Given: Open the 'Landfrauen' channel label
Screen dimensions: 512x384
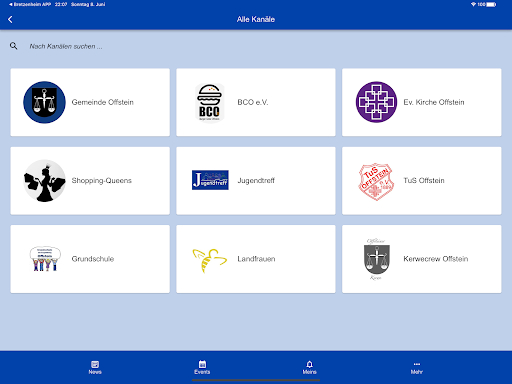Looking at the screenshot, I should (x=256, y=259).
